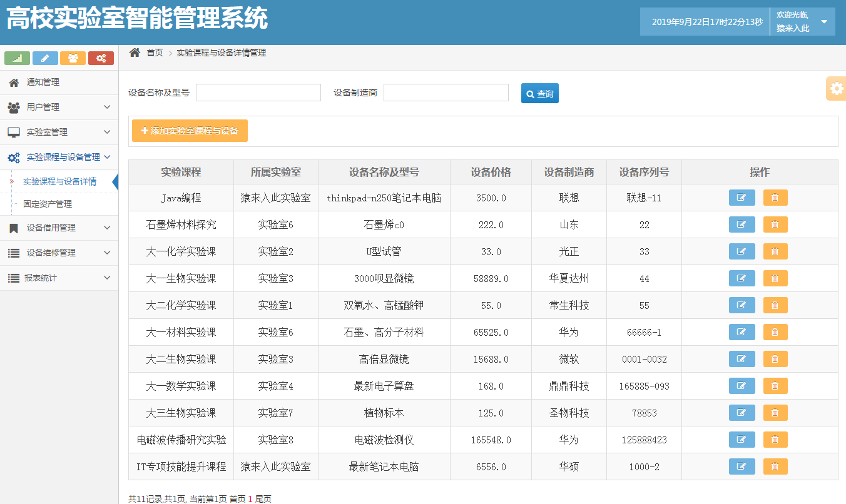The width and height of the screenshot is (846, 504).
Task: Click the home icon in the breadcrumb
Action: [135, 53]
